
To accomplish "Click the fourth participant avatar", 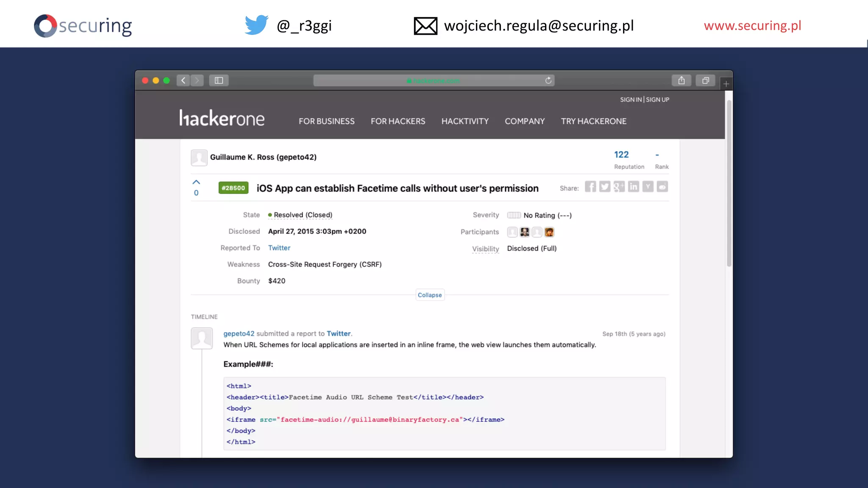I will [549, 232].
